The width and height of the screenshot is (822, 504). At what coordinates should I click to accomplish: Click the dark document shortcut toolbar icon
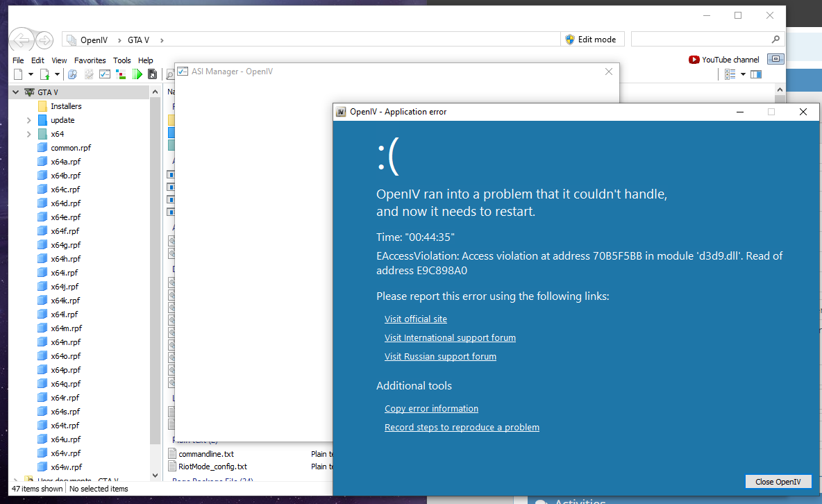click(x=152, y=74)
